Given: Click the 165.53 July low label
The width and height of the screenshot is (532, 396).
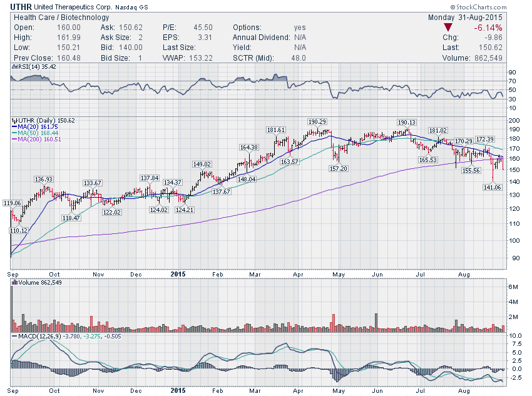Looking at the screenshot, I should [x=428, y=160].
